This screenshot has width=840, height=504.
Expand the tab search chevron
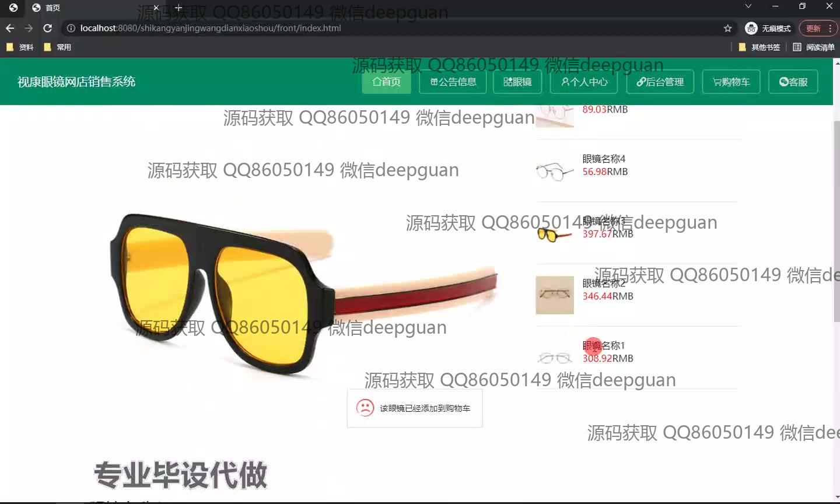pos(748,6)
